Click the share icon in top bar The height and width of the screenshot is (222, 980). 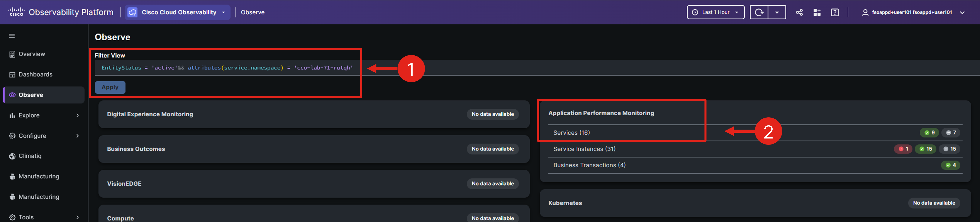(x=799, y=12)
